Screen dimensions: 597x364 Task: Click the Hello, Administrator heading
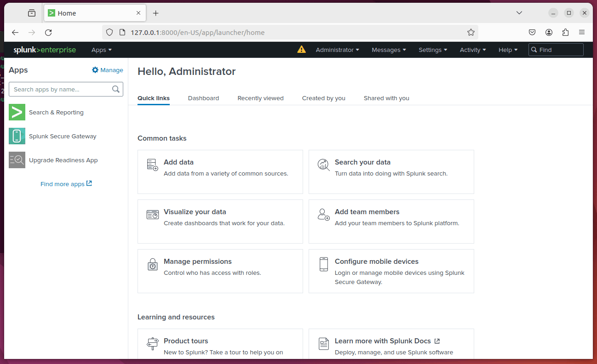point(186,71)
